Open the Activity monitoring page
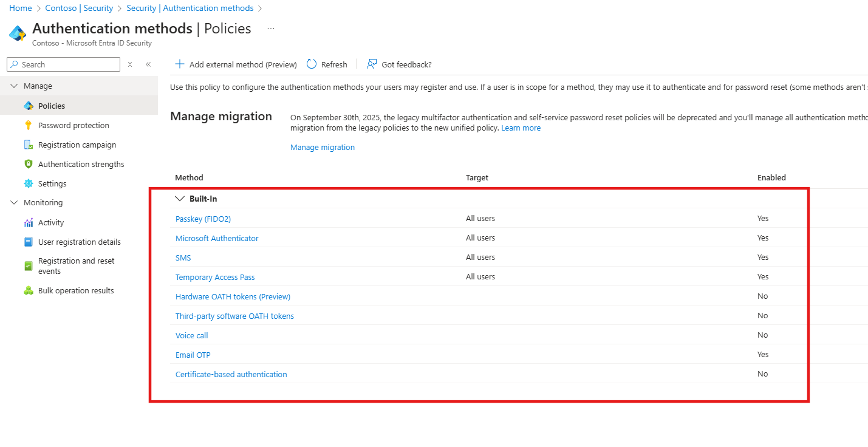 point(51,222)
